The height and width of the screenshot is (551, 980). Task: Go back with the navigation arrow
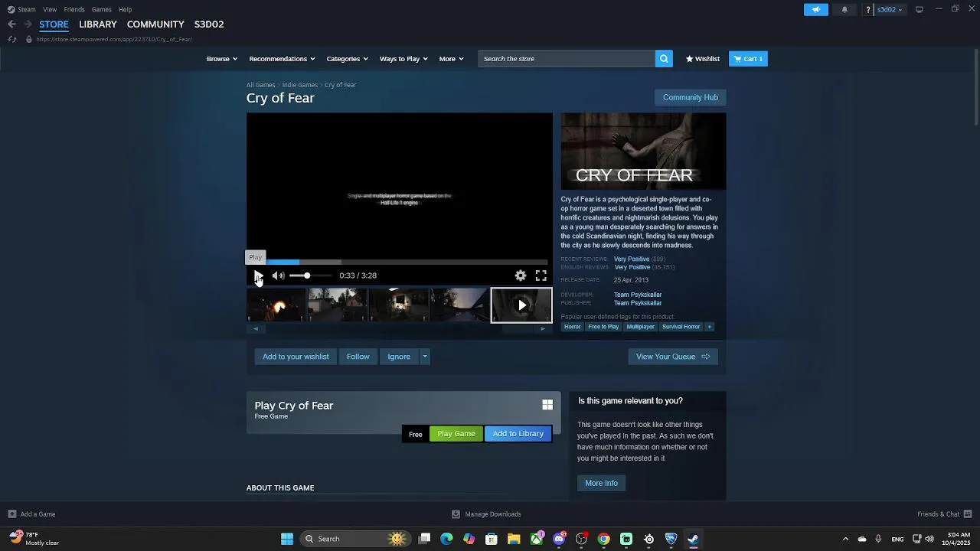coord(11,24)
